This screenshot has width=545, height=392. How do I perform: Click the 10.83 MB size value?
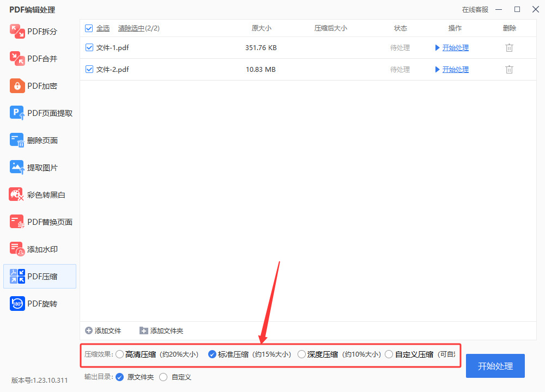[x=261, y=70]
